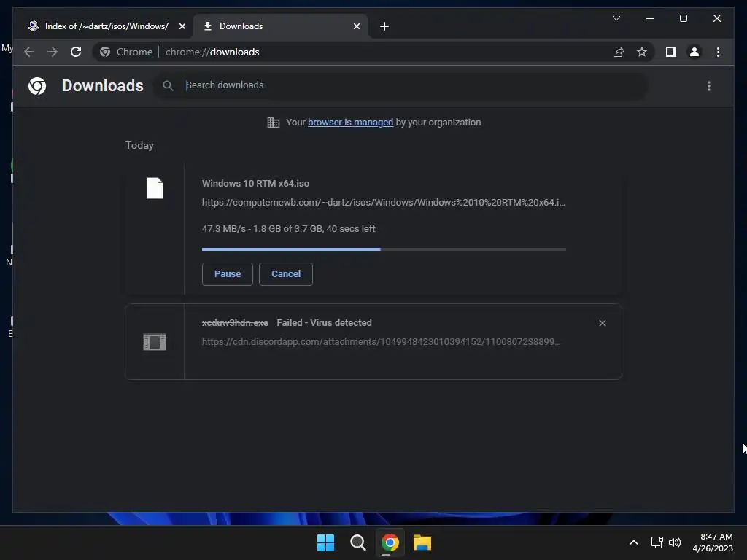Image resolution: width=747 pixels, height=560 pixels.
Task: Minimize the Chrome window
Action: [650, 18]
